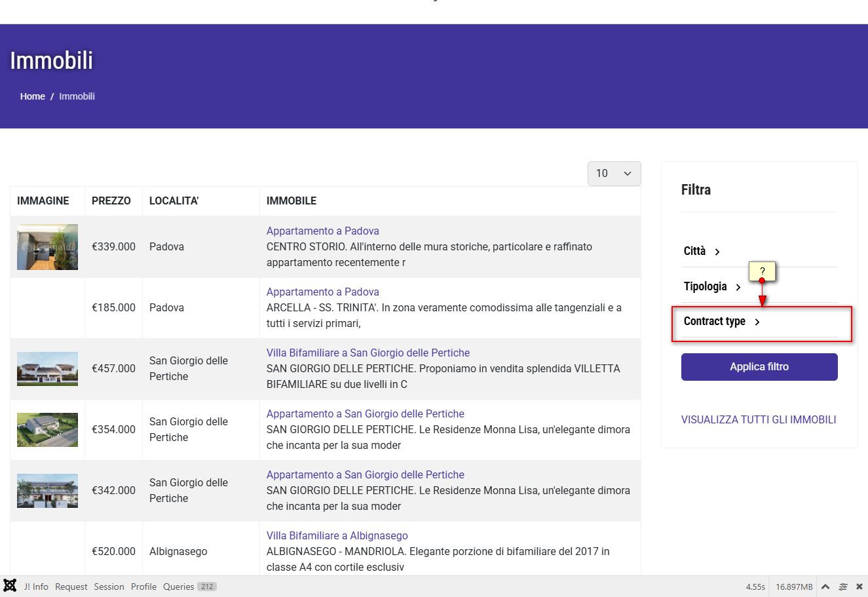This screenshot has height=597, width=868.
Task: Minimize debug bar with the up-arrow icon
Action: click(825, 587)
